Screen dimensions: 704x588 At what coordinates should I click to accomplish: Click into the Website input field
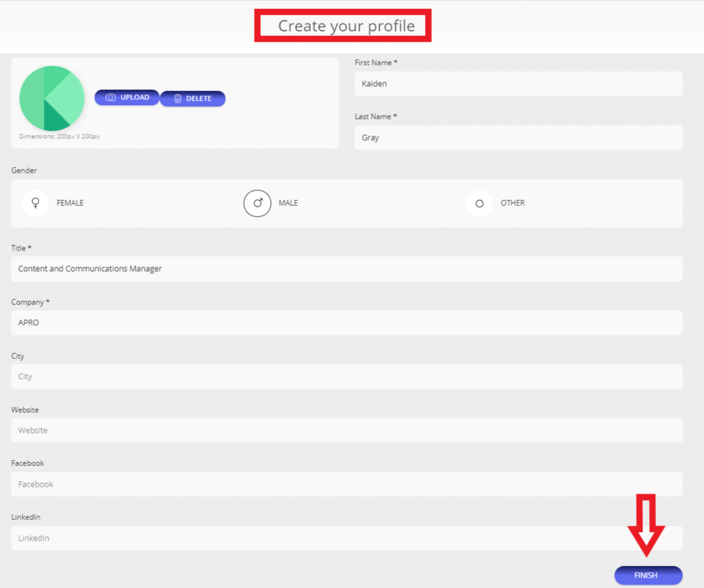[347, 431]
